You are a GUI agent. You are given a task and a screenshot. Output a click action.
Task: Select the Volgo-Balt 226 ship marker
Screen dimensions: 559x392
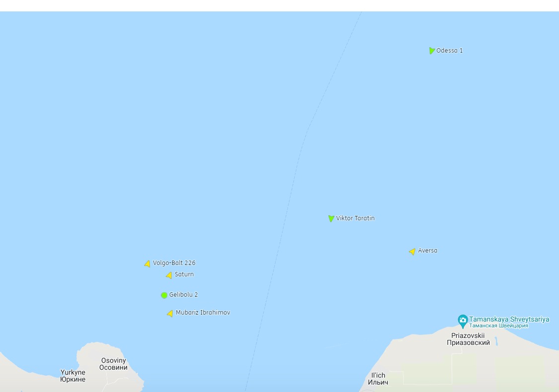point(147,263)
